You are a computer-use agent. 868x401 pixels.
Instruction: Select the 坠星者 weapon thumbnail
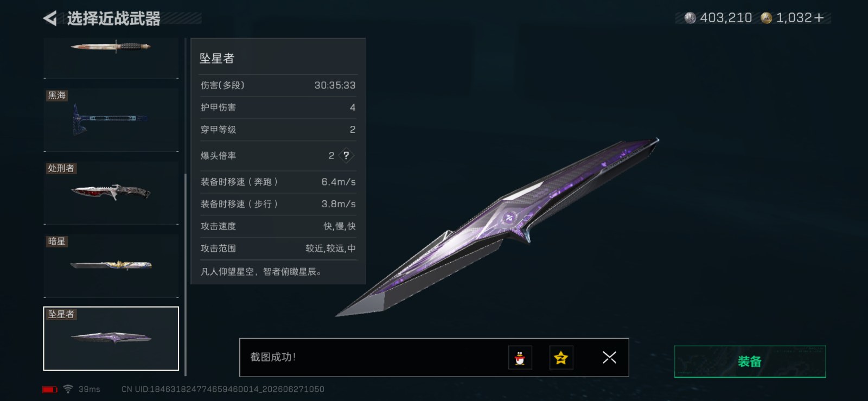111,339
